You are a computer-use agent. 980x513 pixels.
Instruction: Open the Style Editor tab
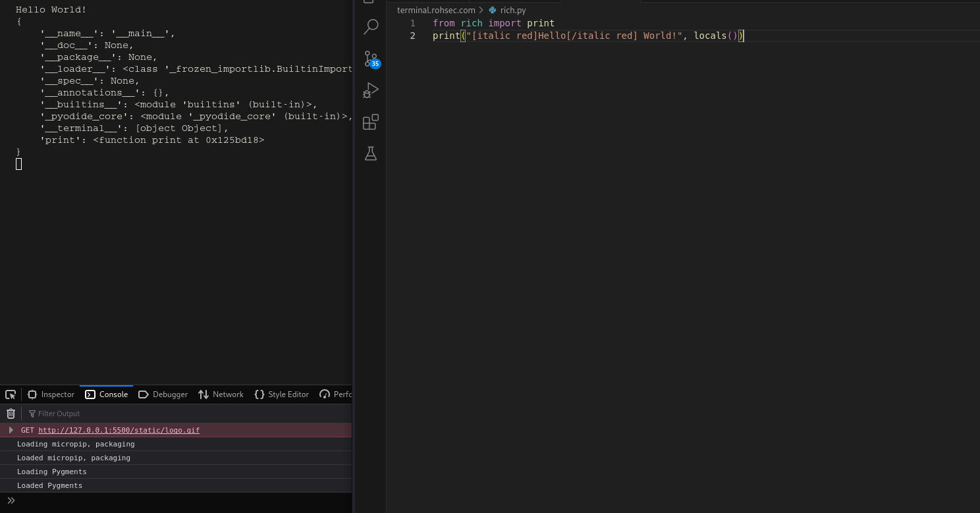point(282,394)
